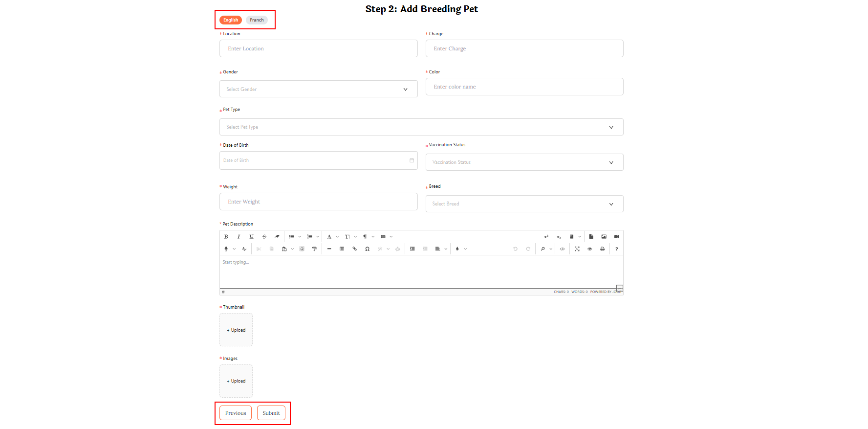Open the Vaccination Status dropdown
Image resolution: width=868 pixels, height=429 pixels.
click(524, 162)
